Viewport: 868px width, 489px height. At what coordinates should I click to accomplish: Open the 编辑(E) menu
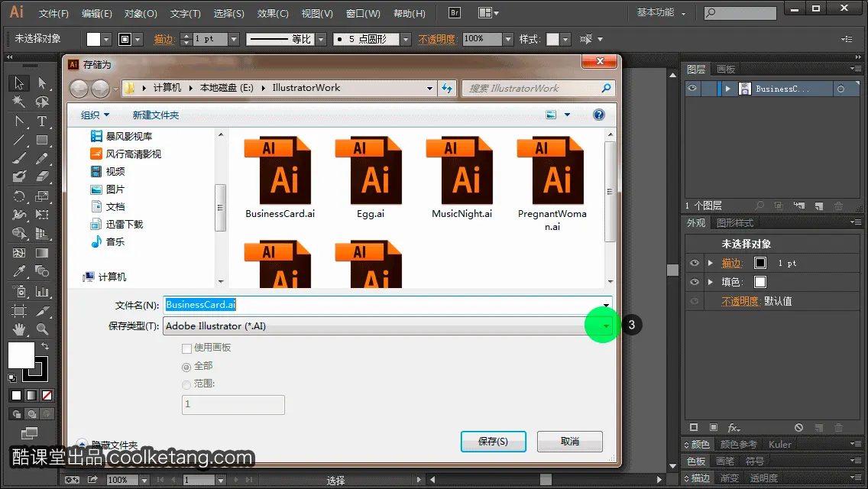(97, 13)
